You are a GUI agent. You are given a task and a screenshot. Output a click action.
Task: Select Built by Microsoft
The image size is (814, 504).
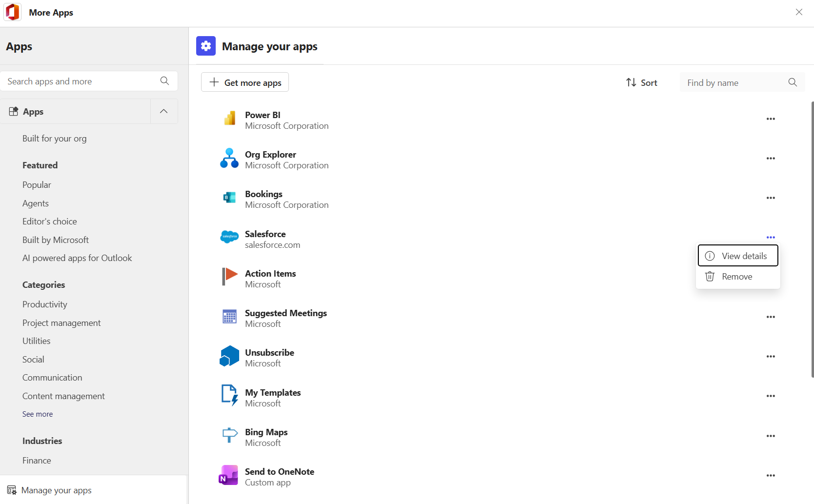point(56,240)
